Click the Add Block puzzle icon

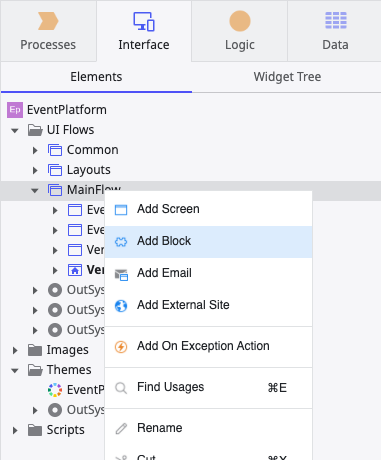coord(121,242)
